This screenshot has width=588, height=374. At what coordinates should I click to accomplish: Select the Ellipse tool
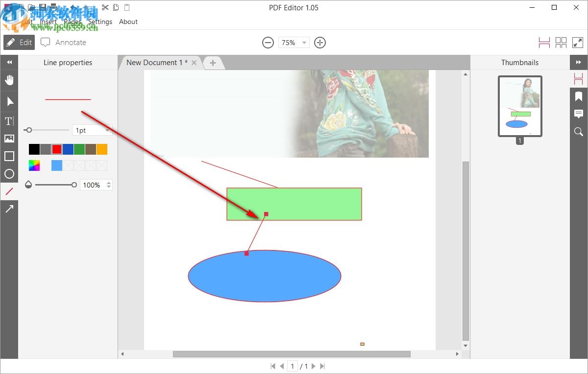pos(9,174)
